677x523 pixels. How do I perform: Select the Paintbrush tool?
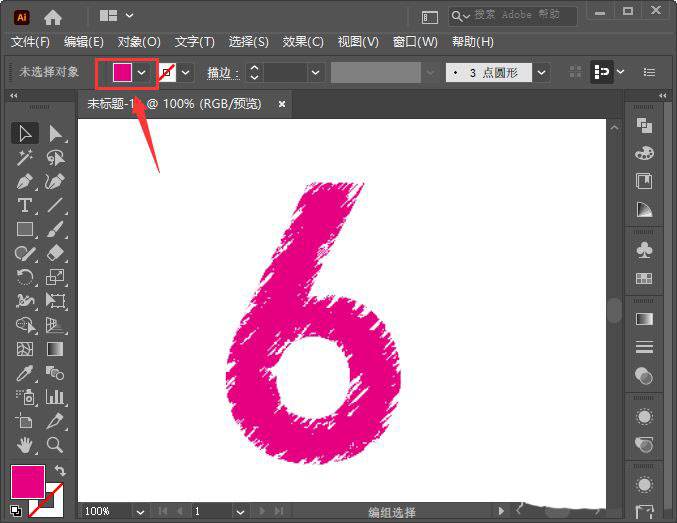(x=55, y=229)
